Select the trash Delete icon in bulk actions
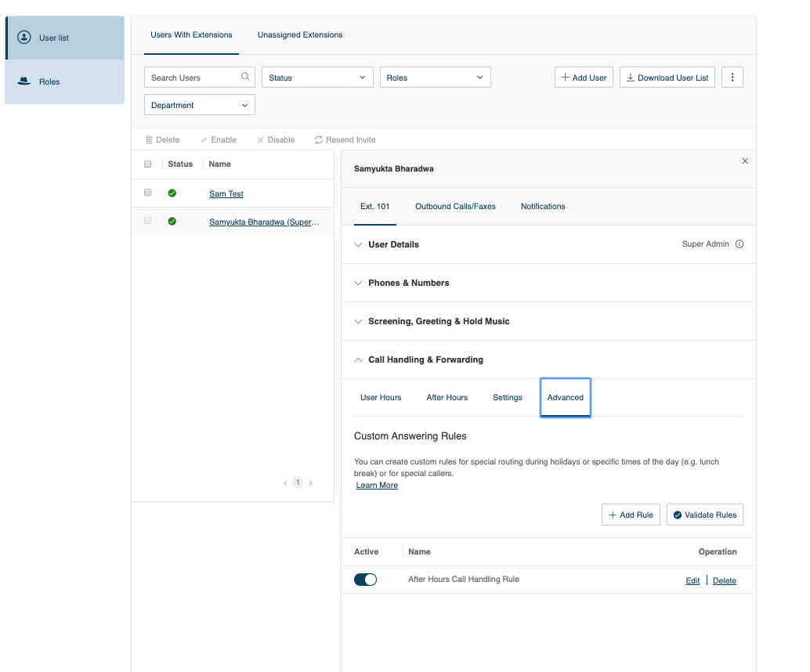This screenshot has height=672, width=810. [x=147, y=139]
